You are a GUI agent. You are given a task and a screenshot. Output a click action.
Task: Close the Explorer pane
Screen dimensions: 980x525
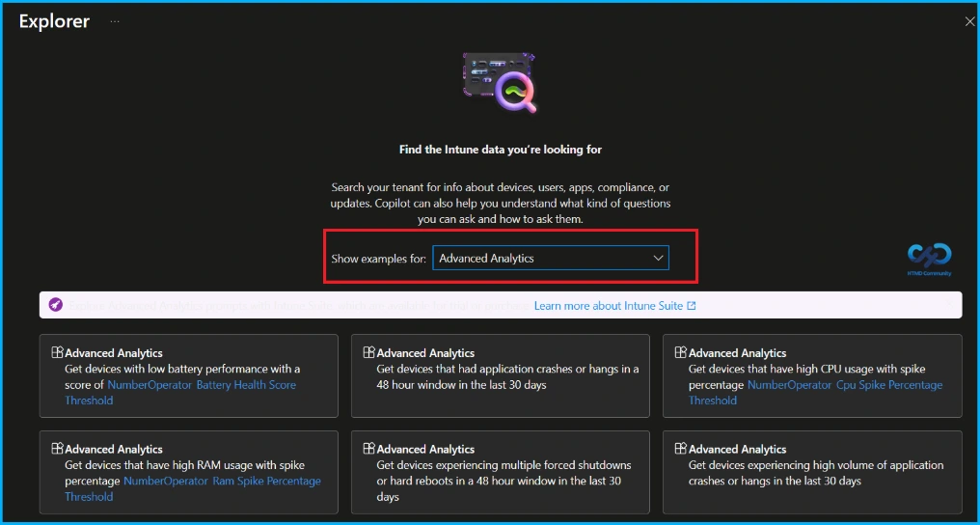(x=970, y=22)
